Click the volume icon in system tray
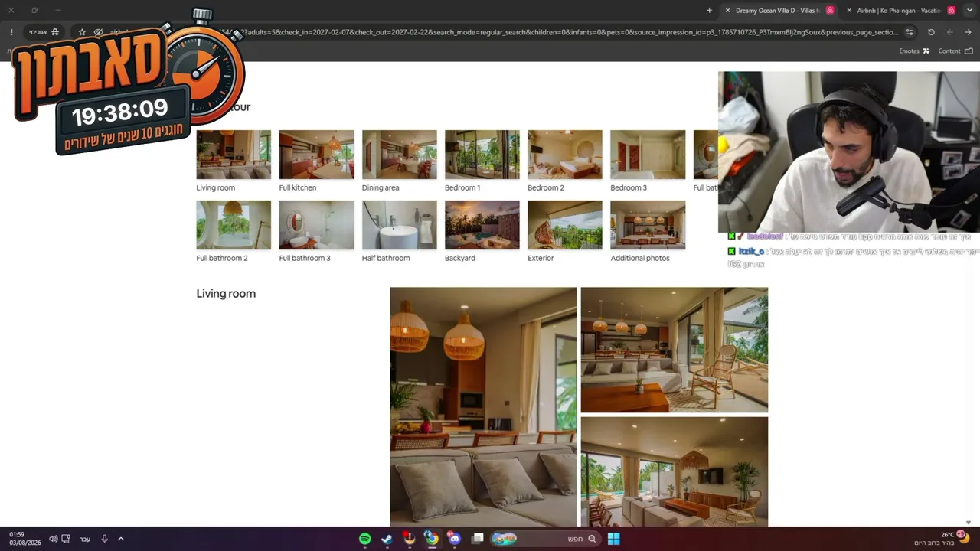The image size is (980, 551). (53, 539)
